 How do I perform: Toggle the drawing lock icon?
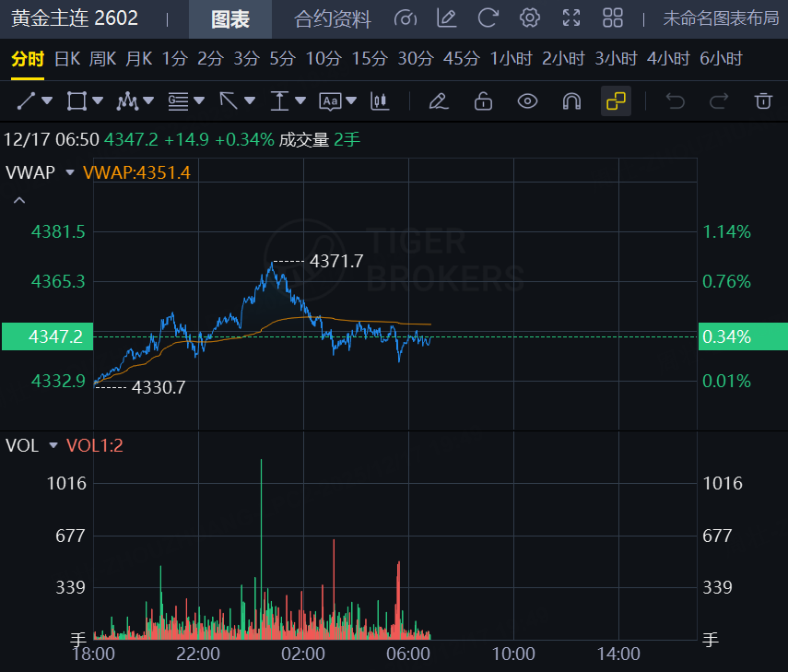pos(483,100)
